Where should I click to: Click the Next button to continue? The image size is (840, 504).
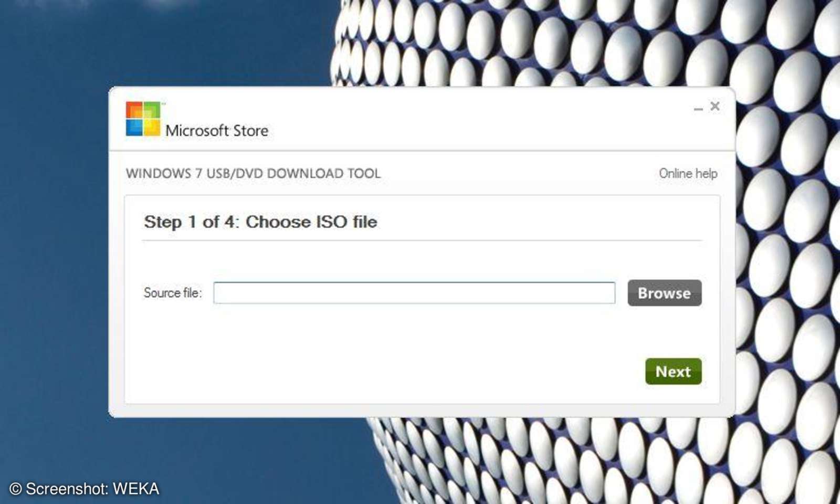click(673, 372)
